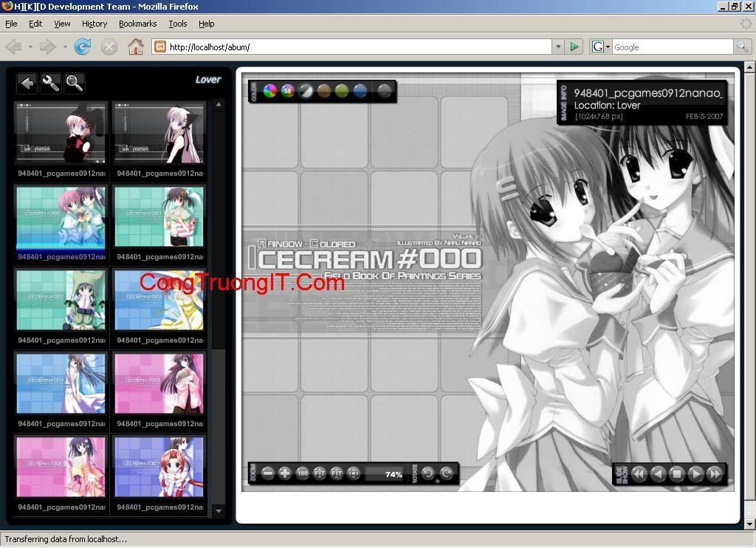Rotate the image counter-clockwise
This screenshot has height=548, width=756.
point(427,473)
